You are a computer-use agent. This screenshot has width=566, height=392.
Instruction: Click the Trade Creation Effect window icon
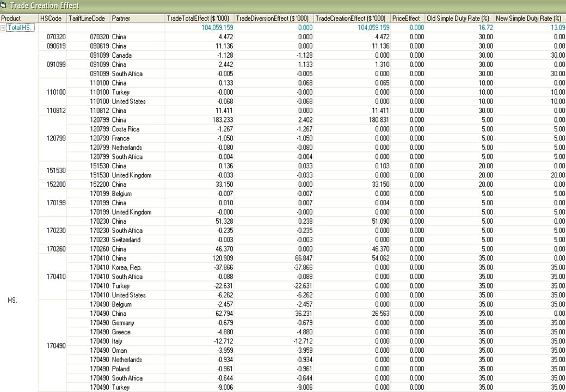tap(4, 5)
